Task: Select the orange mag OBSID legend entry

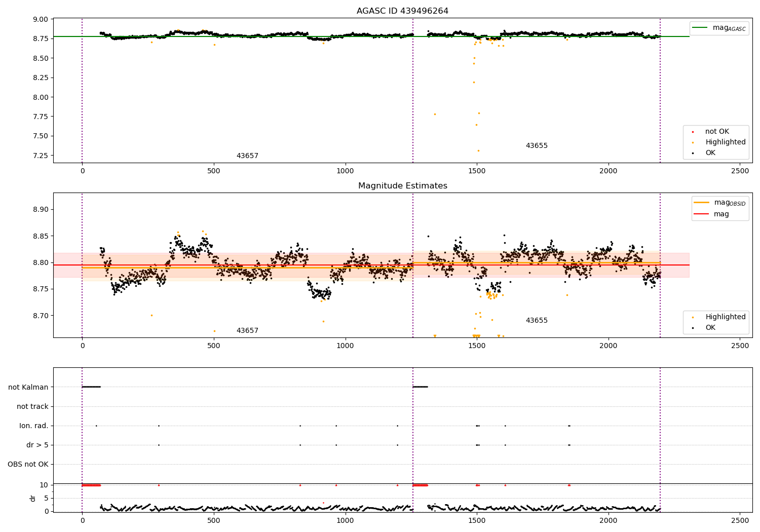Action: click(x=719, y=203)
